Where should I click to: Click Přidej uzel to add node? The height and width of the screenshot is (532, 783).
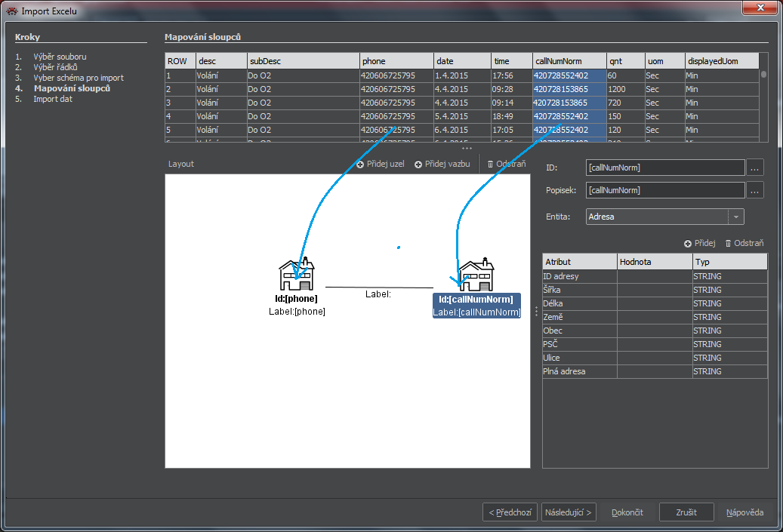click(x=381, y=164)
